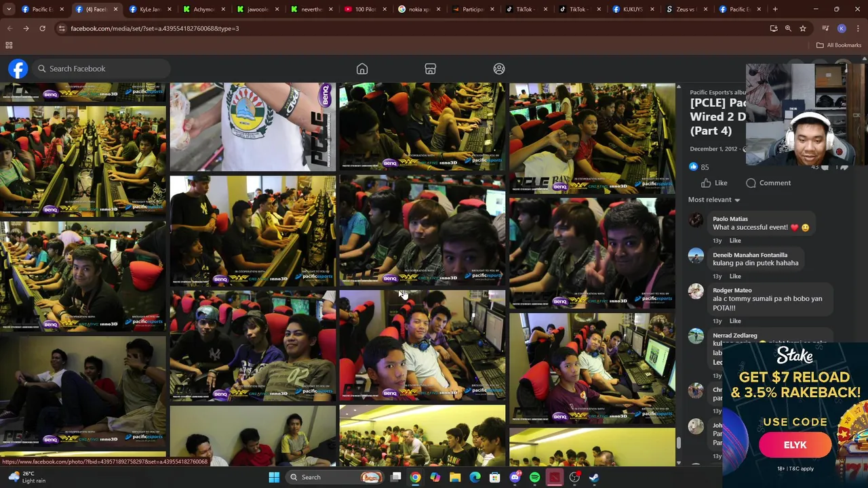Click the zoom magnifier icon in address bar
Viewport: 868px width, 488px height.
pos(788,28)
